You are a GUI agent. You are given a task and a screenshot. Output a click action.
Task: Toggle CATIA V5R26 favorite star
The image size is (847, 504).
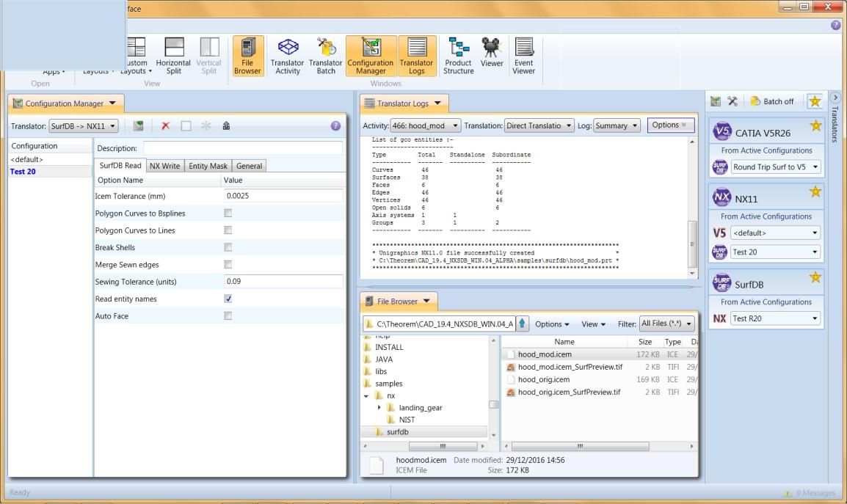tap(815, 126)
